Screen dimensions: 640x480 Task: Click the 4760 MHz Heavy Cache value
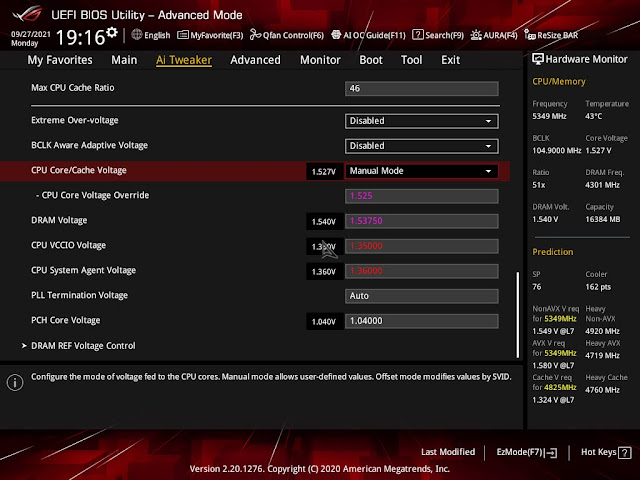coord(602,390)
